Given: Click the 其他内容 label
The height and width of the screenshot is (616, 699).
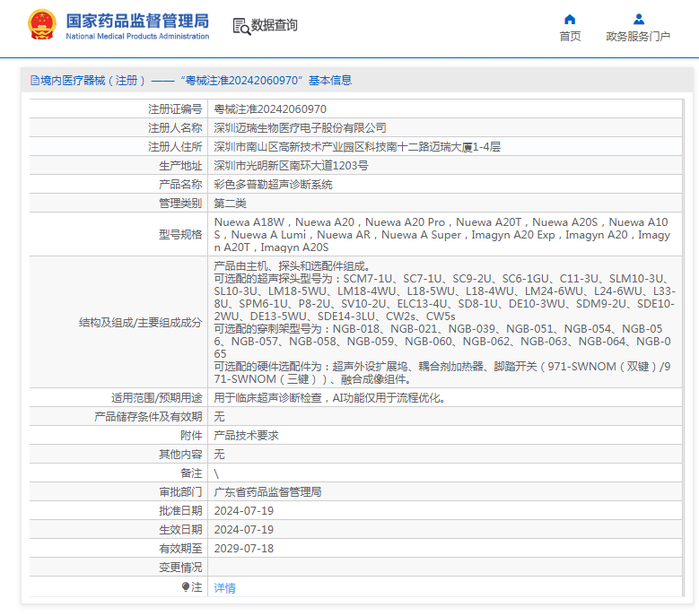Looking at the screenshot, I should coord(180,455).
